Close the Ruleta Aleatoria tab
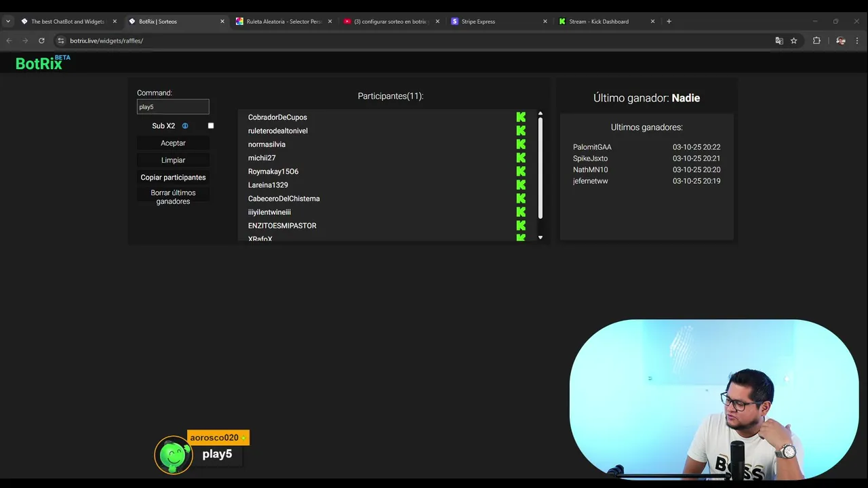Screen dimensions: 868x488 pyautogui.click(x=330, y=22)
